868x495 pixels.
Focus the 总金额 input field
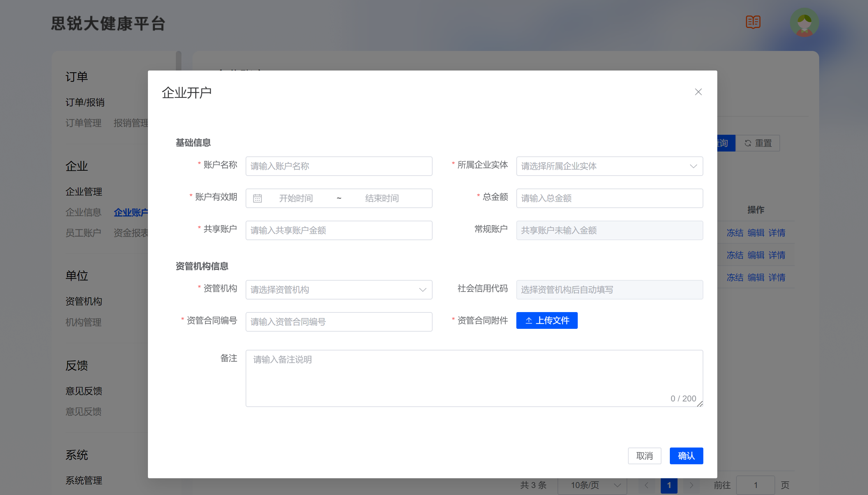point(609,198)
